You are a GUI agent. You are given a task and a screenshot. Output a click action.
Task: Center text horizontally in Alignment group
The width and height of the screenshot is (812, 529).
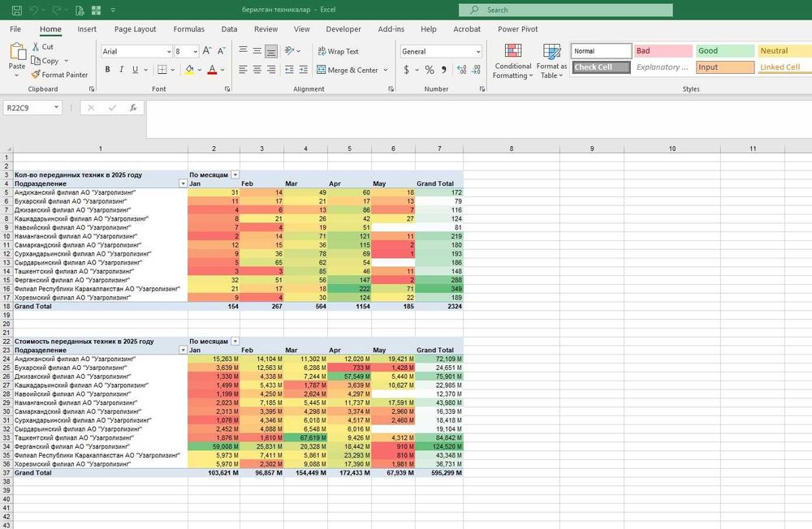(x=257, y=69)
